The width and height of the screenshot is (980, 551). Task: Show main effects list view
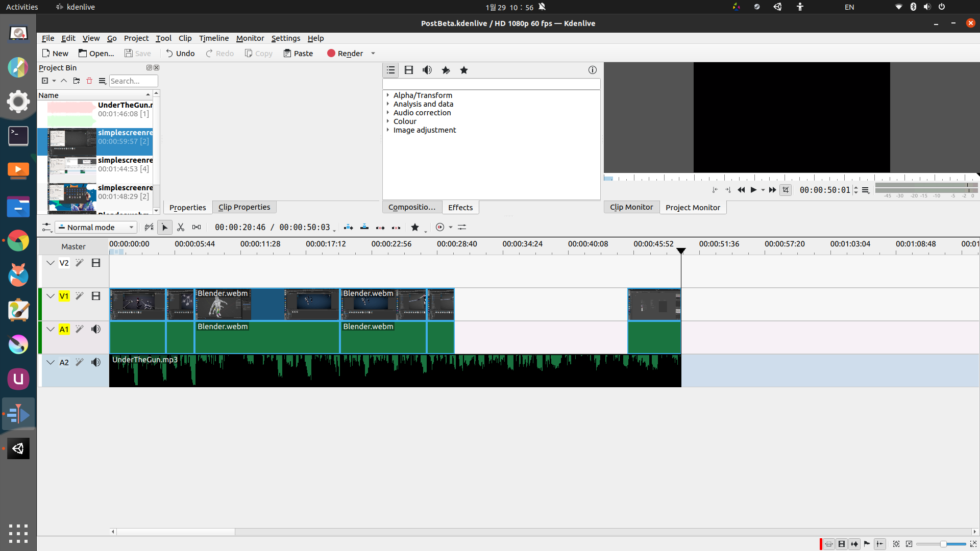(x=390, y=70)
